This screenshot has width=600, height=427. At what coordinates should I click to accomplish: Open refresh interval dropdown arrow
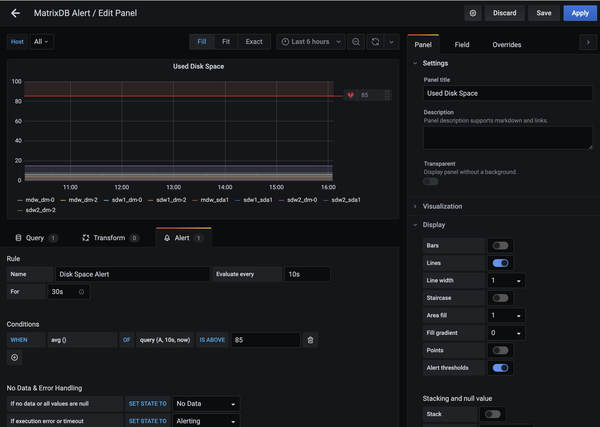point(391,42)
